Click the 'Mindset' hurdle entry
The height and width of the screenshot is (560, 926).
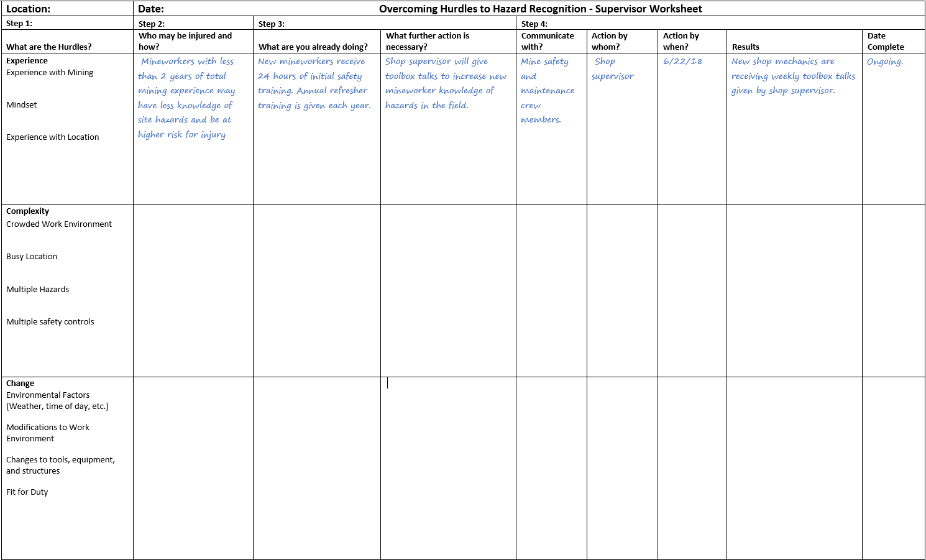tap(22, 105)
